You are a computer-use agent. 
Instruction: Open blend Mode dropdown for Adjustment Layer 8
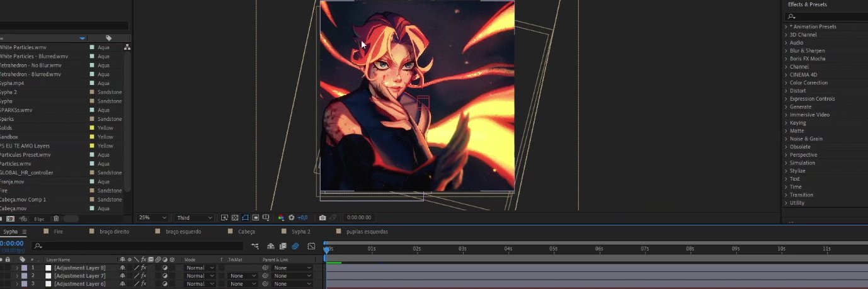200,268
